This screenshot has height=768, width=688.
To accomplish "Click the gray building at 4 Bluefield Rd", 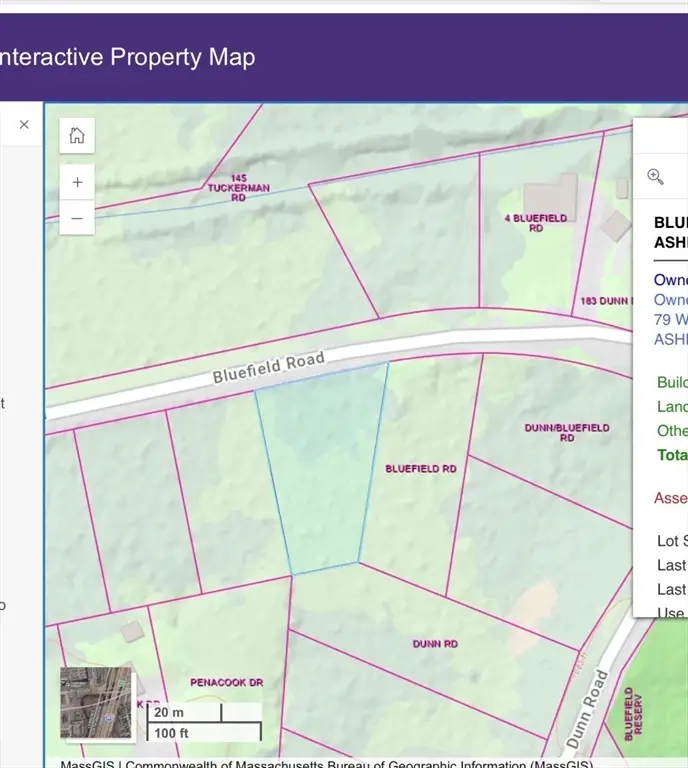I will tap(550, 195).
